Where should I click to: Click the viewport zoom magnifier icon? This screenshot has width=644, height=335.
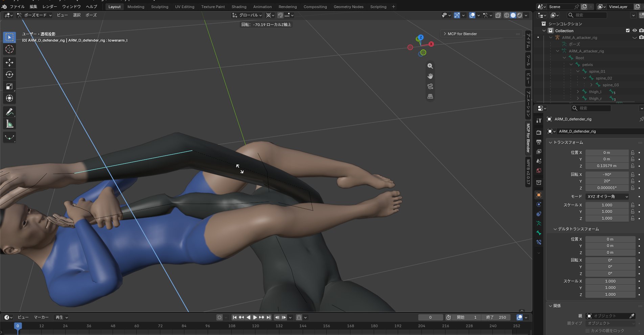430,66
